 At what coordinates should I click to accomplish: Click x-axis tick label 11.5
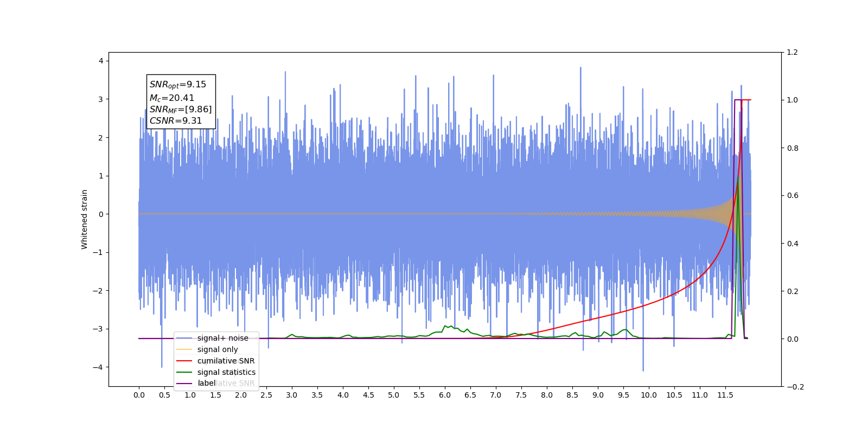tap(725, 395)
